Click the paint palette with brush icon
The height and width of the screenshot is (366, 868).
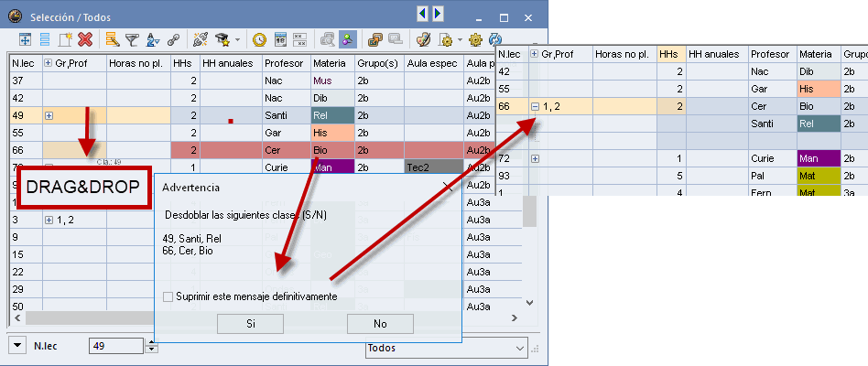pyautogui.click(x=423, y=39)
